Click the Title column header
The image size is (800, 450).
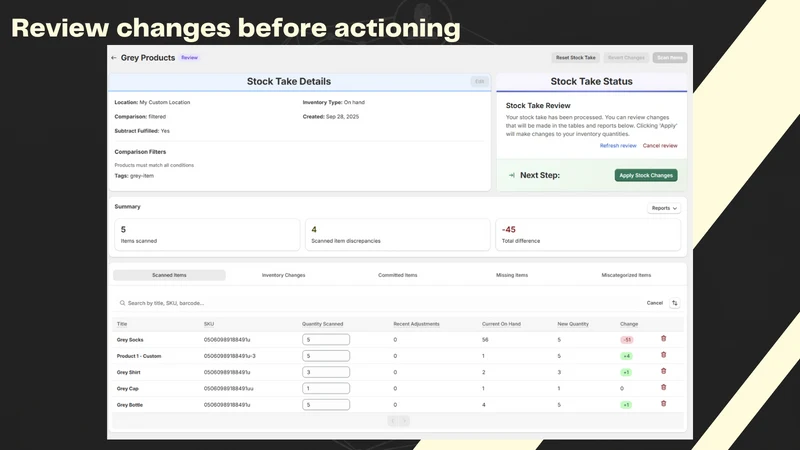122,324
